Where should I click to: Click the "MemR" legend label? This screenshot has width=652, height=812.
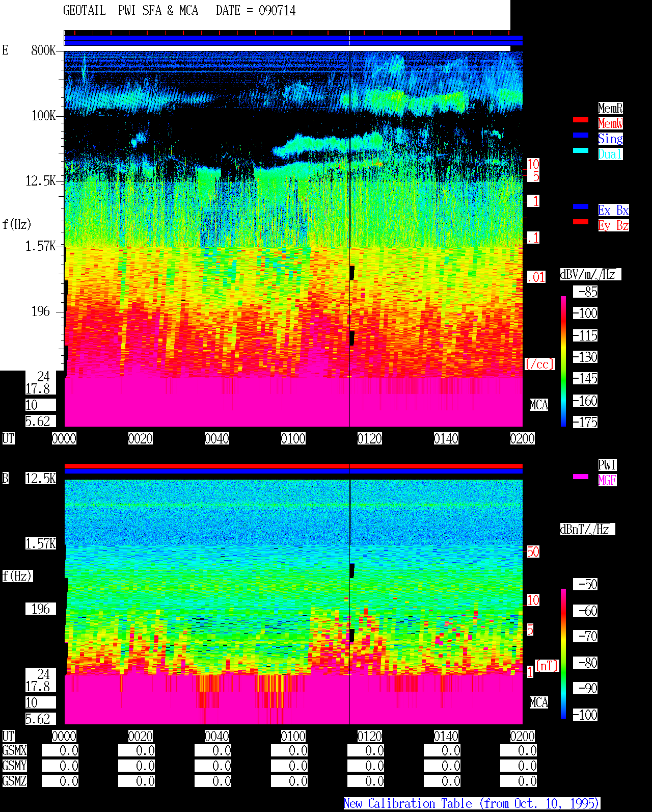pos(610,108)
